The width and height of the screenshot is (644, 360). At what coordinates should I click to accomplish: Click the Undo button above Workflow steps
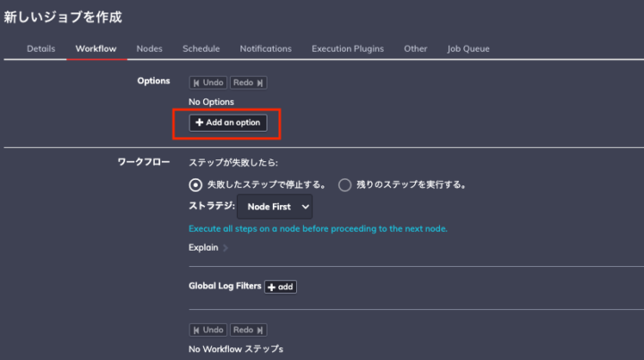click(208, 330)
